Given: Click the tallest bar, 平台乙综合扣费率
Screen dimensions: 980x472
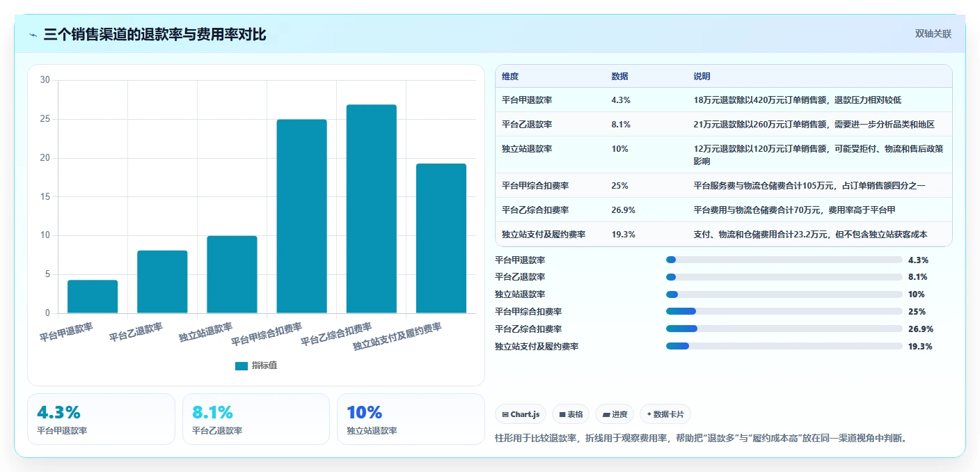Looking at the screenshot, I should [x=371, y=209].
